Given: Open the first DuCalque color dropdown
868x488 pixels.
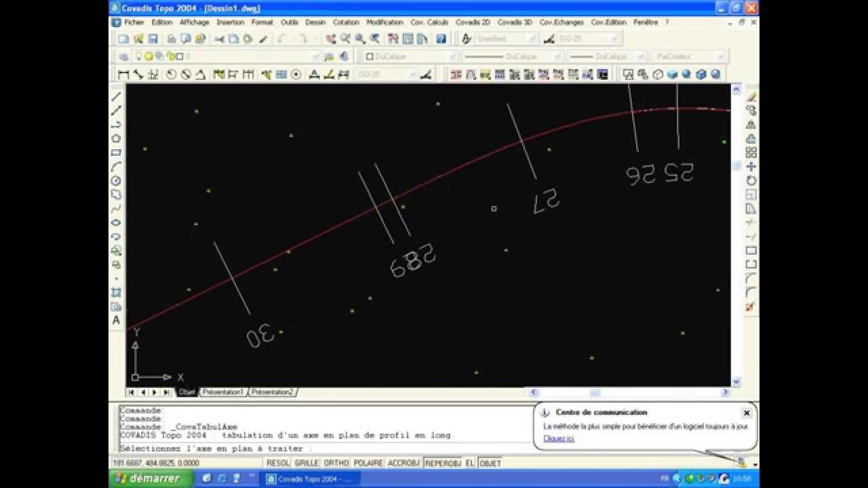Looking at the screenshot, I should (x=451, y=57).
